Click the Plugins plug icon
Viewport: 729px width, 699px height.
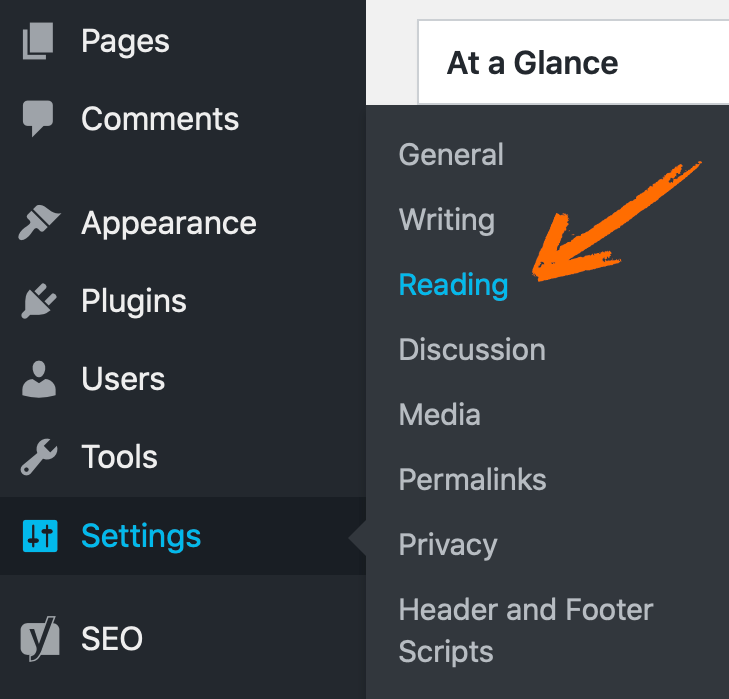coord(39,301)
